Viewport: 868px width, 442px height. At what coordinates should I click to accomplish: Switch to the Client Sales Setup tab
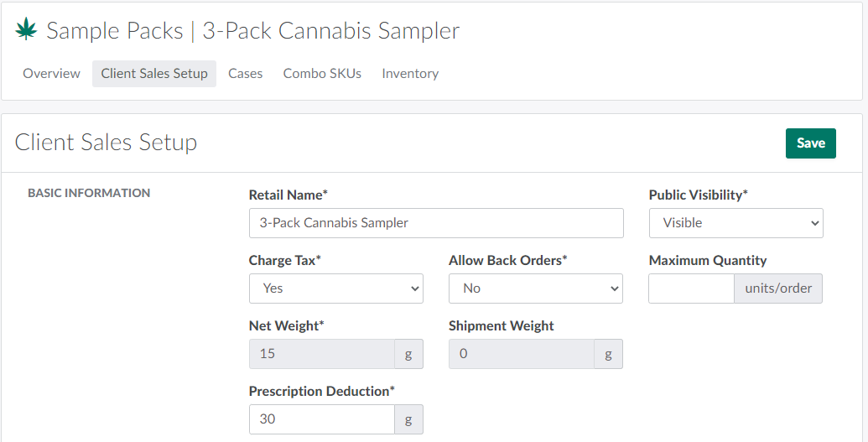point(154,74)
